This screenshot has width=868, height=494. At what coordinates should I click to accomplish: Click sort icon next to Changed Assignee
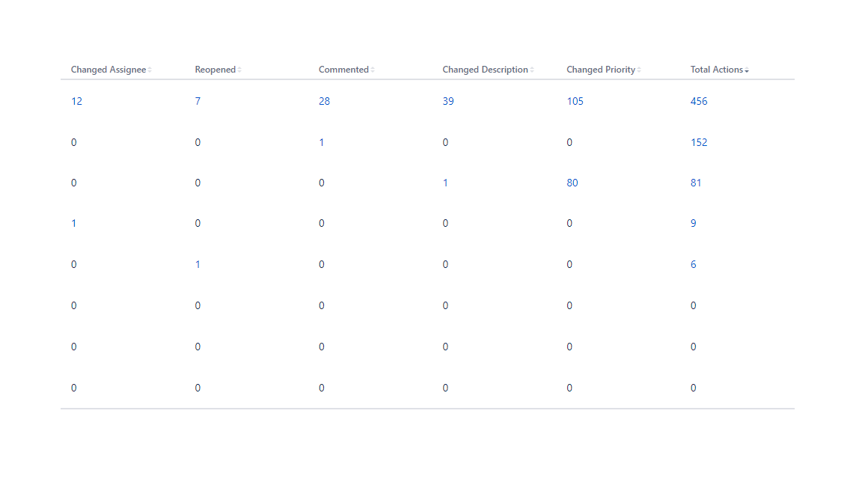click(150, 70)
